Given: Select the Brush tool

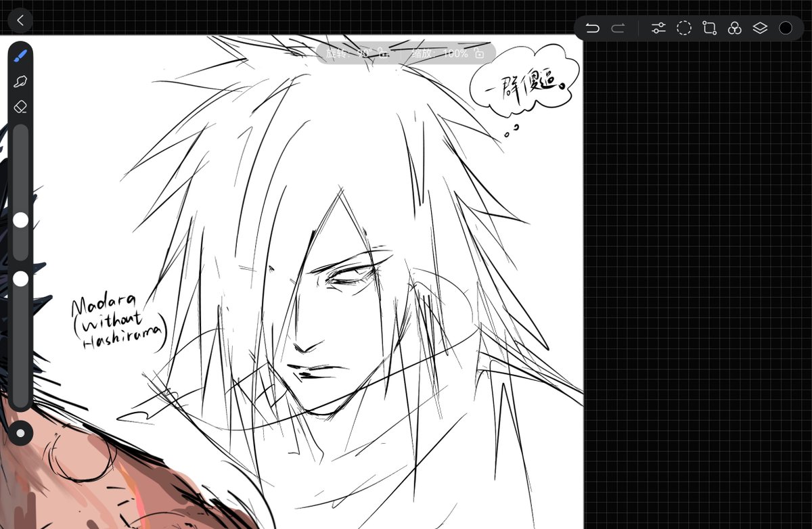Looking at the screenshot, I should (20, 56).
